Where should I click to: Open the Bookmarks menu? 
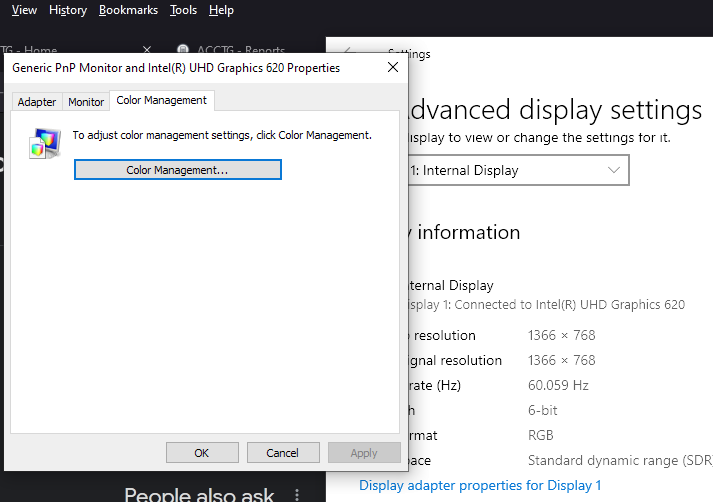[x=128, y=10]
